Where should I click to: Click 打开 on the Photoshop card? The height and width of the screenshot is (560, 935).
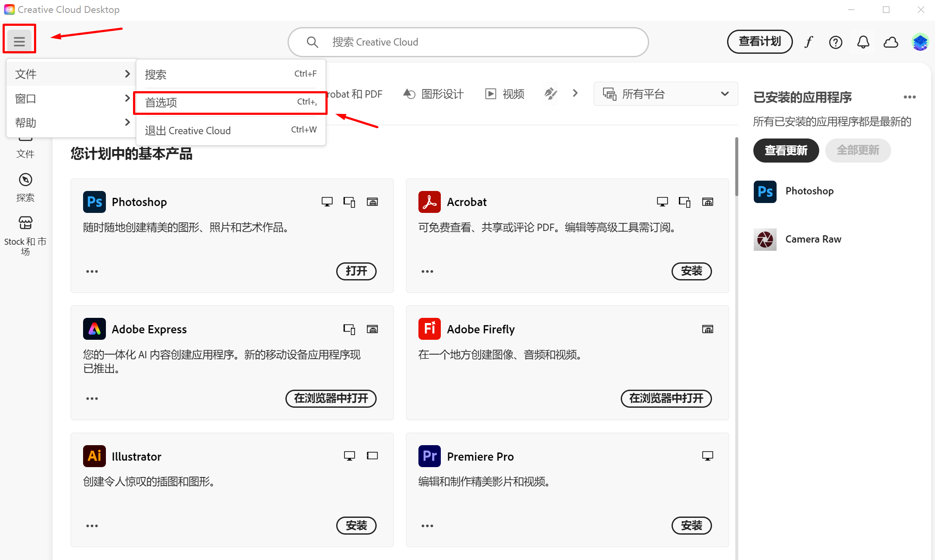pos(356,271)
